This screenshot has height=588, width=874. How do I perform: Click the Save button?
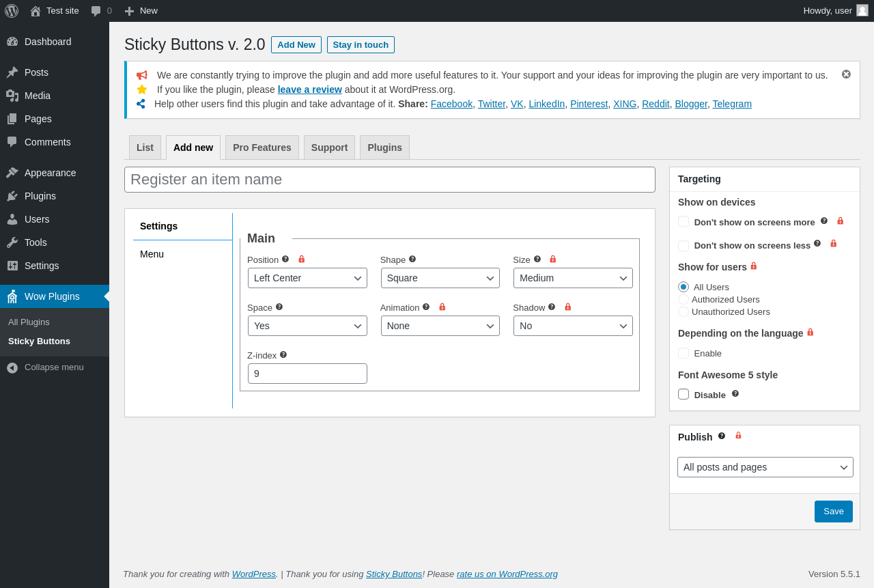pos(834,512)
